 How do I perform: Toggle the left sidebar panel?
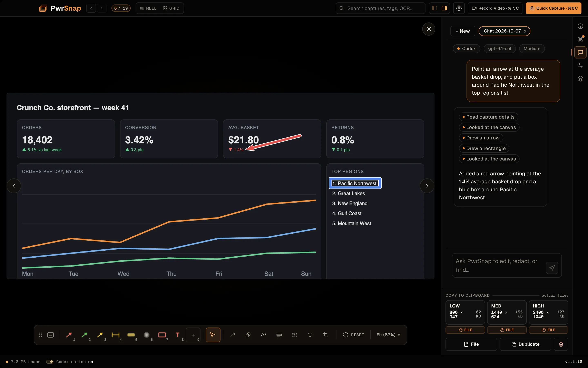point(434,8)
